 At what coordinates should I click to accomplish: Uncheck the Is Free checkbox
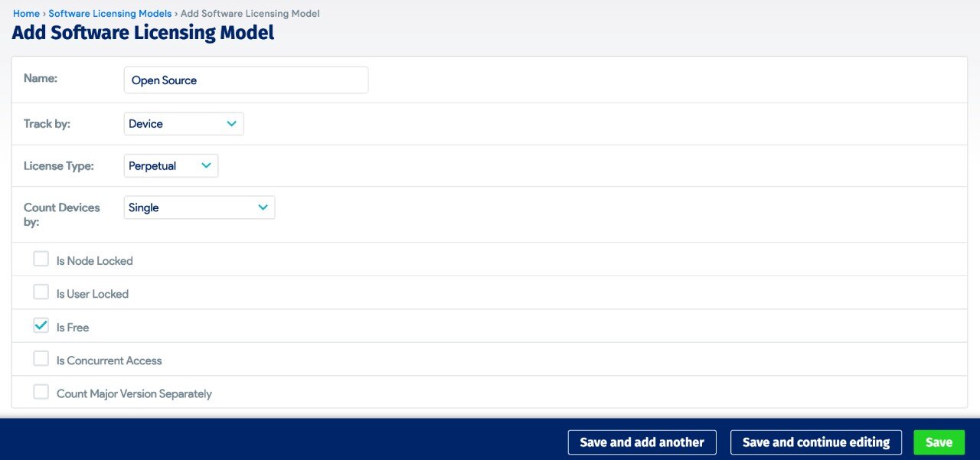[x=41, y=326]
